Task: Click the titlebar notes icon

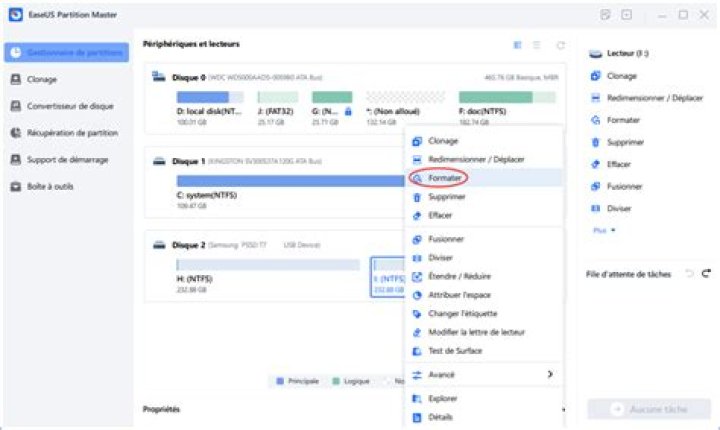Action: tap(605, 15)
